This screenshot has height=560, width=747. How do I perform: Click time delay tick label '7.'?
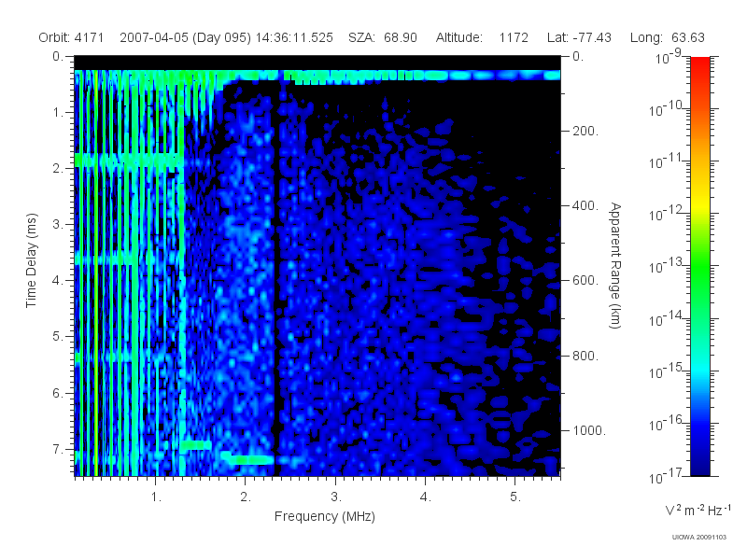(58, 449)
